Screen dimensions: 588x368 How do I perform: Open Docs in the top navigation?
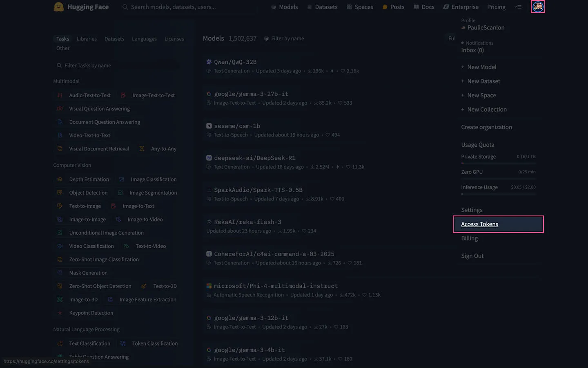click(424, 7)
